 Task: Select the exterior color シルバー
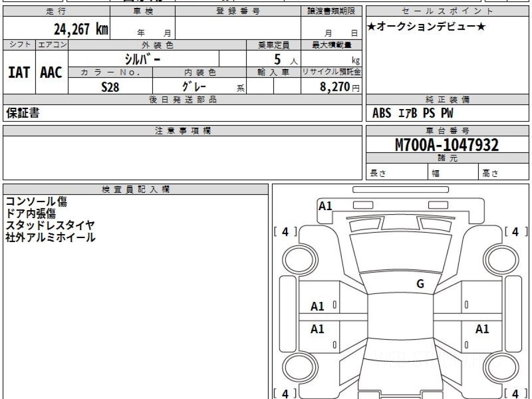(142, 59)
